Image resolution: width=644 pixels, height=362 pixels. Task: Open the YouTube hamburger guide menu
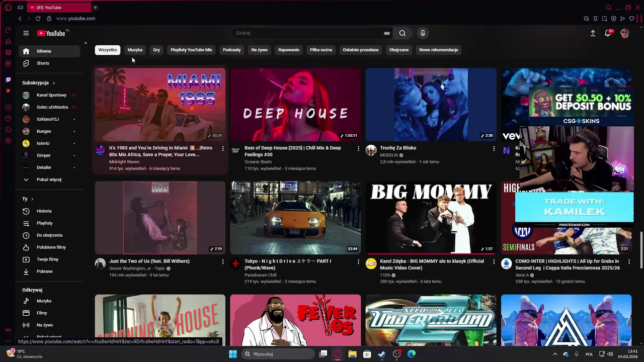26,33
